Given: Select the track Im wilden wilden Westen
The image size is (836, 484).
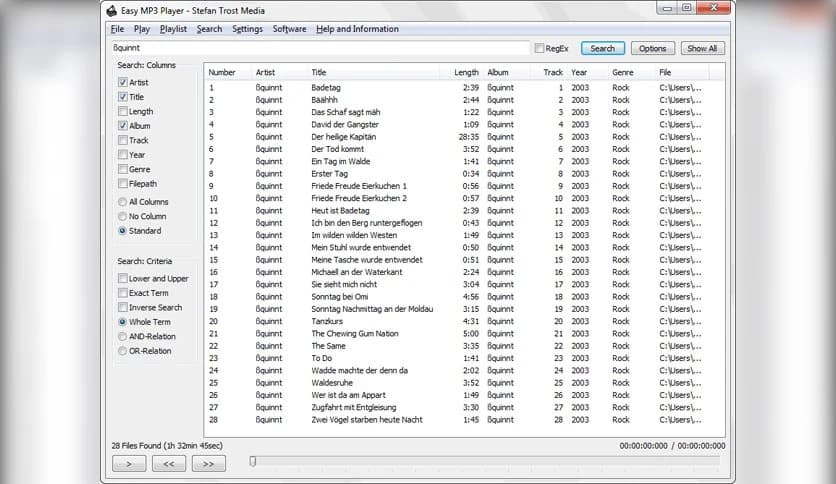Looking at the screenshot, I should coord(354,235).
